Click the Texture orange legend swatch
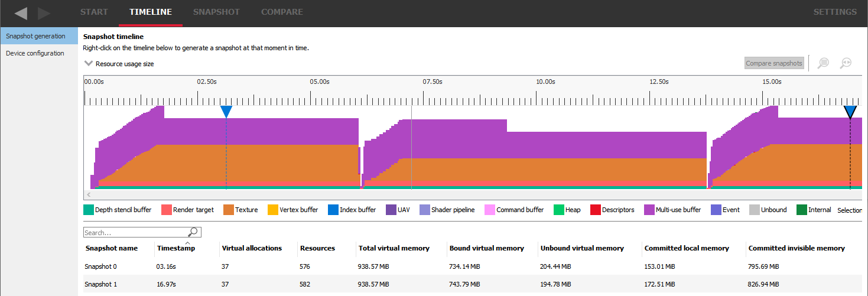This screenshot has height=296, width=868. click(228, 210)
